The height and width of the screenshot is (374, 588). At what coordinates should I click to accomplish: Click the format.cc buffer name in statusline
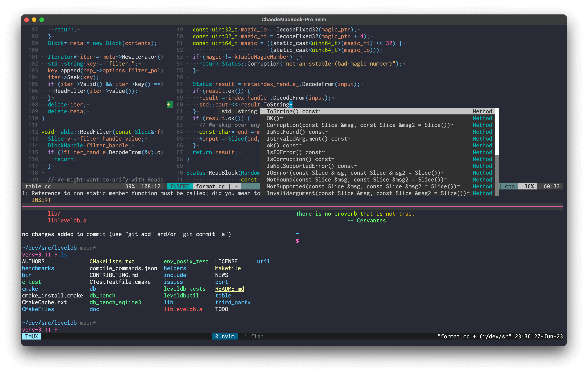click(210, 186)
